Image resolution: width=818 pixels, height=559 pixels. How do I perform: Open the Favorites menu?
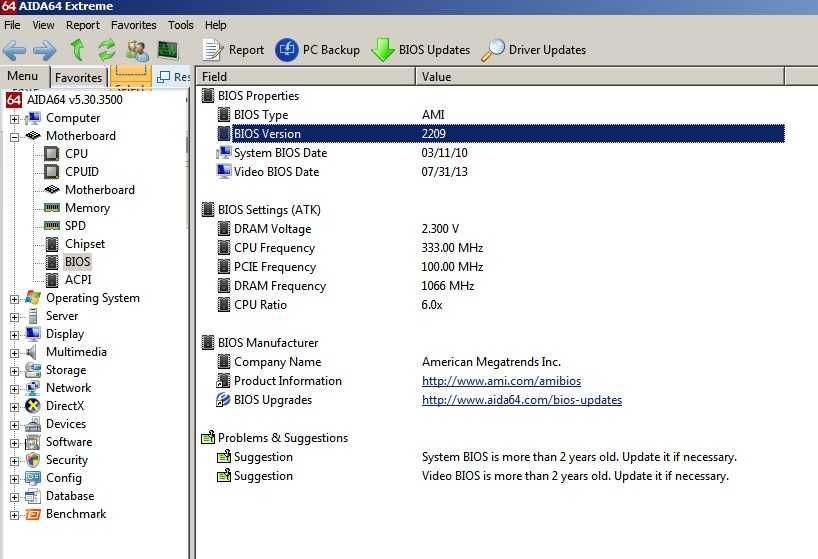(134, 25)
